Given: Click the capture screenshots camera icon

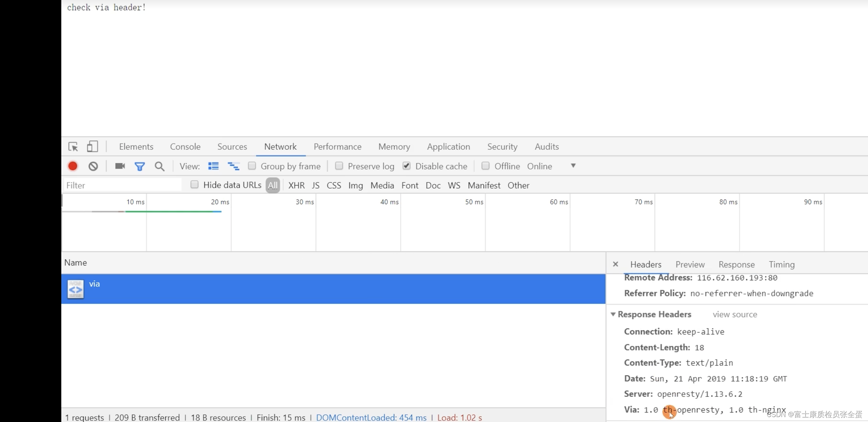Looking at the screenshot, I should click(x=120, y=166).
